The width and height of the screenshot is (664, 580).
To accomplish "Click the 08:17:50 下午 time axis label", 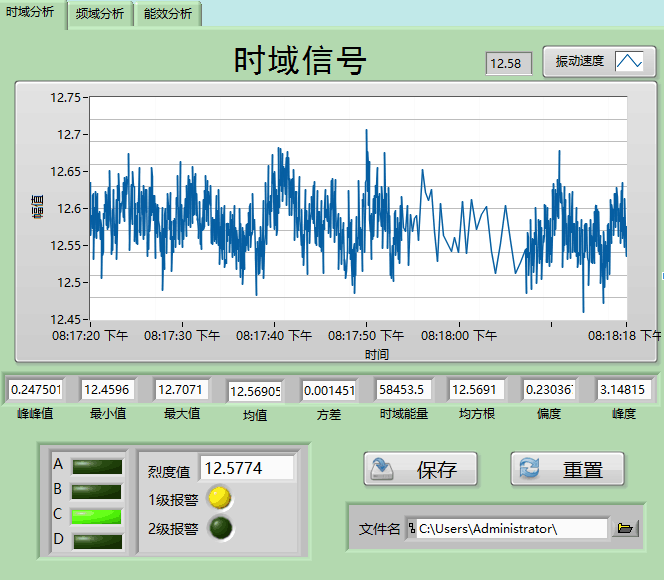I will (x=366, y=336).
